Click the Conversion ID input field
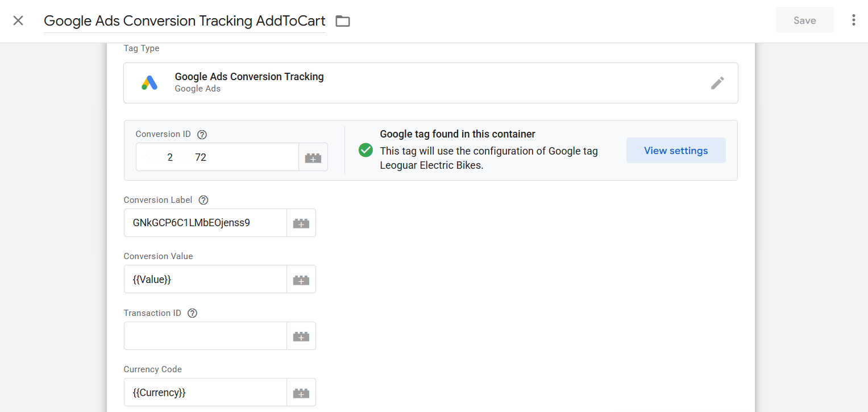Viewport: 868px width, 412px height. point(217,157)
